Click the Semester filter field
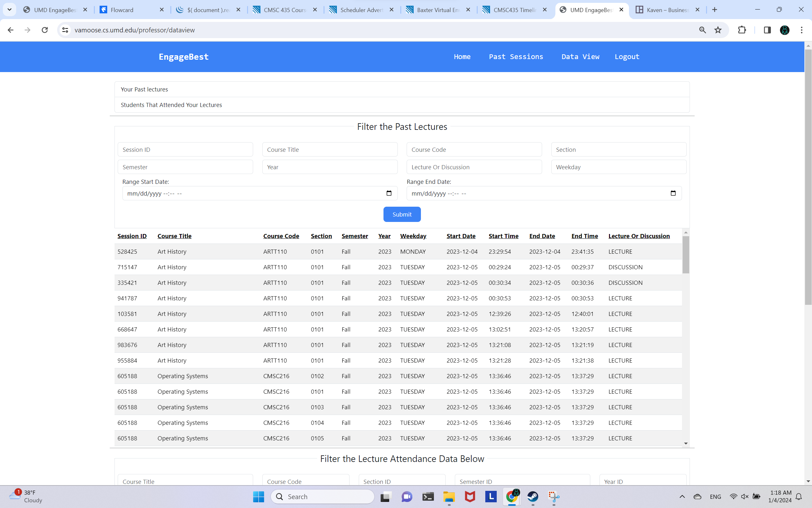This screenshot has width=812, height=508. pyautogui.click(x=185, y=167)
